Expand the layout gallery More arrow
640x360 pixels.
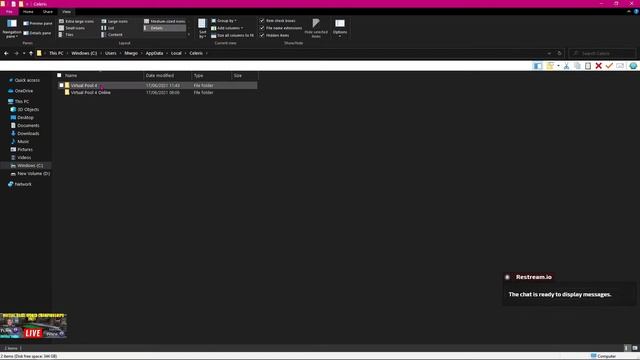189,35
